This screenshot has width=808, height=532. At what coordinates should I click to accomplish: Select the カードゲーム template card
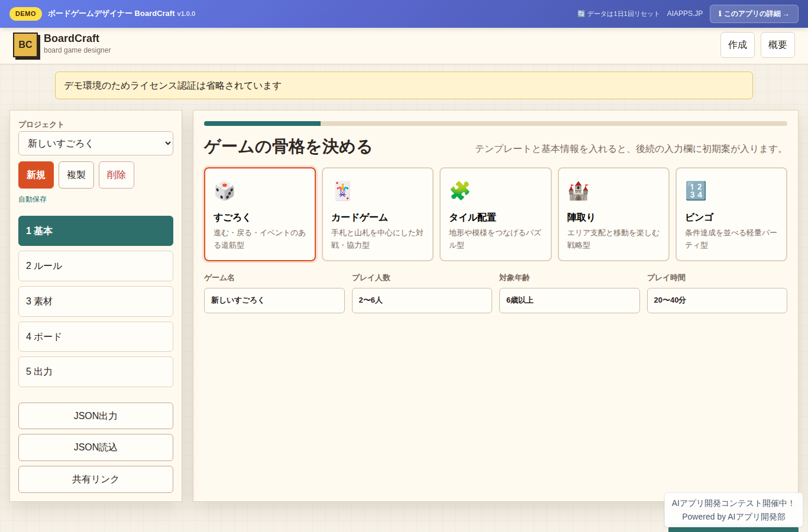[377, 214]
